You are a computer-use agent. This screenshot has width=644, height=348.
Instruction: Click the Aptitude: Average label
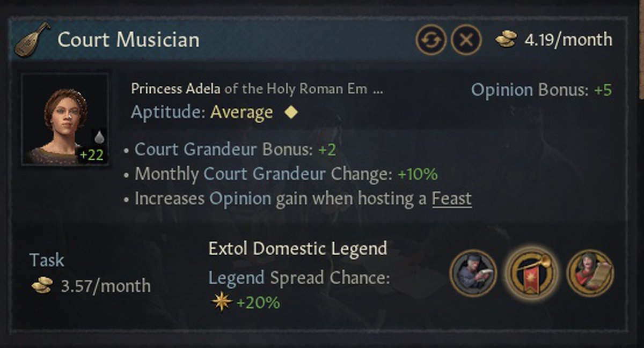(202, 113)
